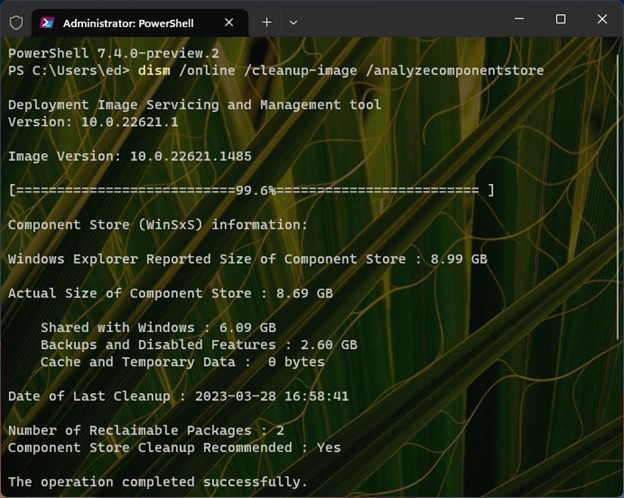Close the terminal window
This screenshot has height=498, width=624.
[602, 19]
